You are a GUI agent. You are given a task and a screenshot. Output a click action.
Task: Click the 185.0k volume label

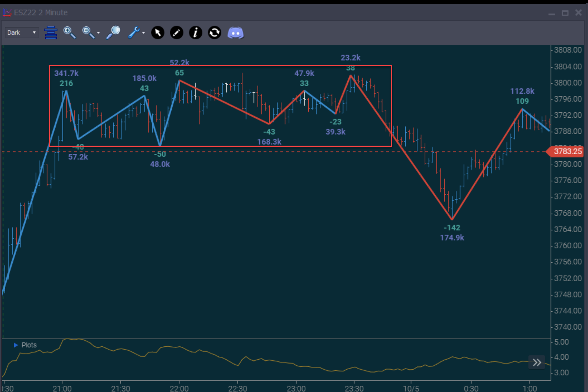[x=144, y=78]
